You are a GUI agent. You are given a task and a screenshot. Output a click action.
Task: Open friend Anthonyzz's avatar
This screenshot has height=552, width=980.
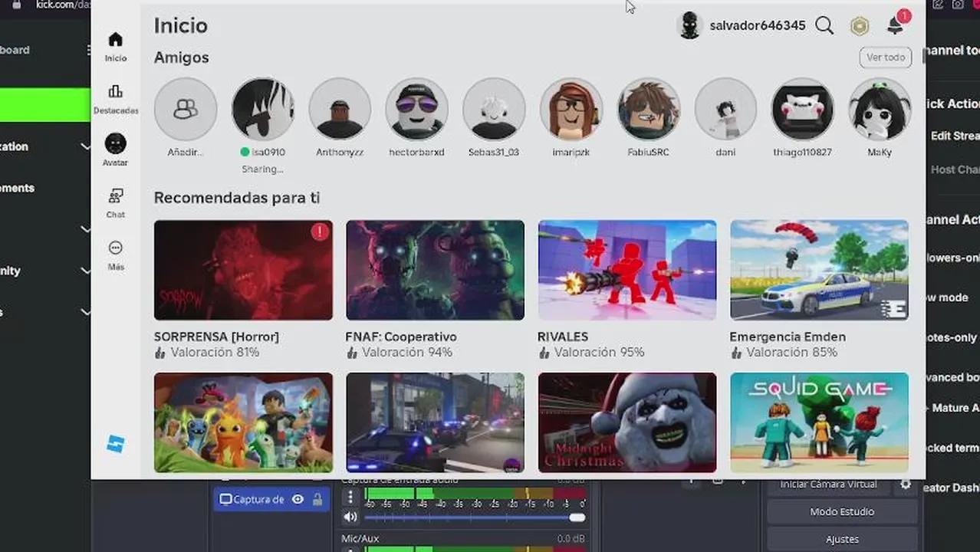tap(340, 109)
